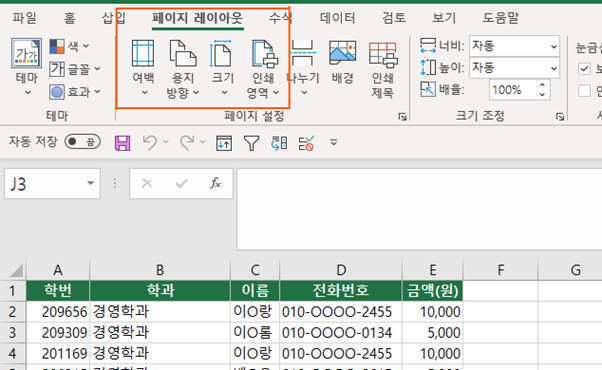Screen dimensions: 602x370
Task: Click the 나누기 (Breaks) icon
Action: pos(303,53)
